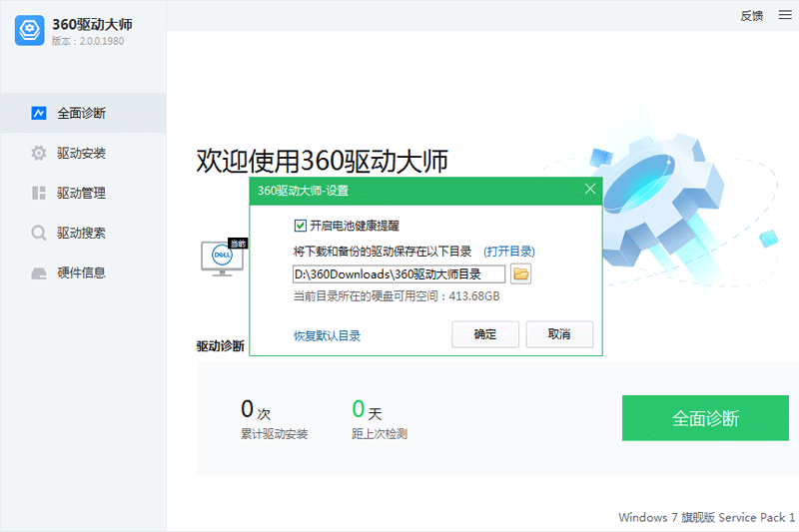Click 恢复默认目录 link
The width and height of the screenshot is (799, 532).
click(x=327, y=335)
